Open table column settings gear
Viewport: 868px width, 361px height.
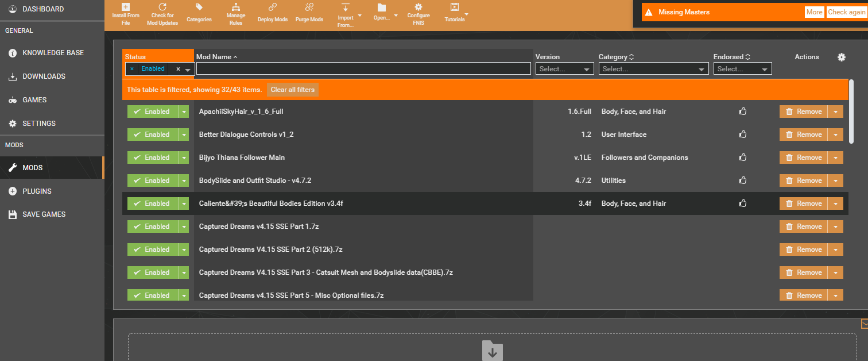coord(842,57)
